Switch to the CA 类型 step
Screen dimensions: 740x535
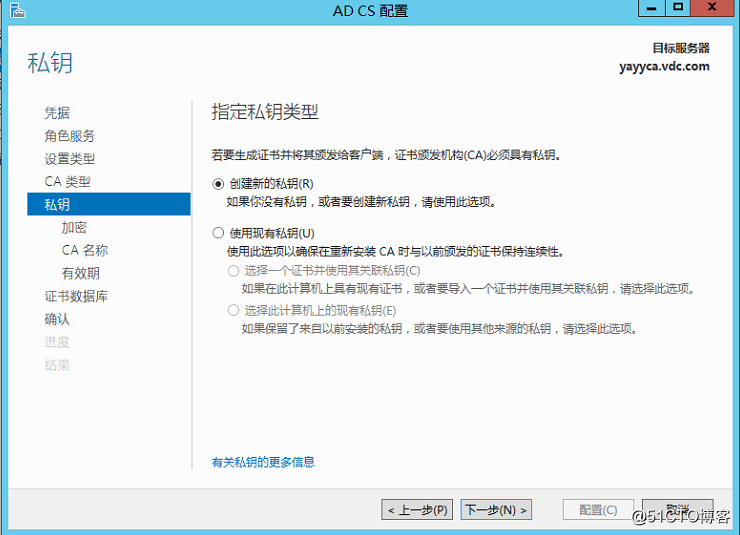[x=67, y=182]
